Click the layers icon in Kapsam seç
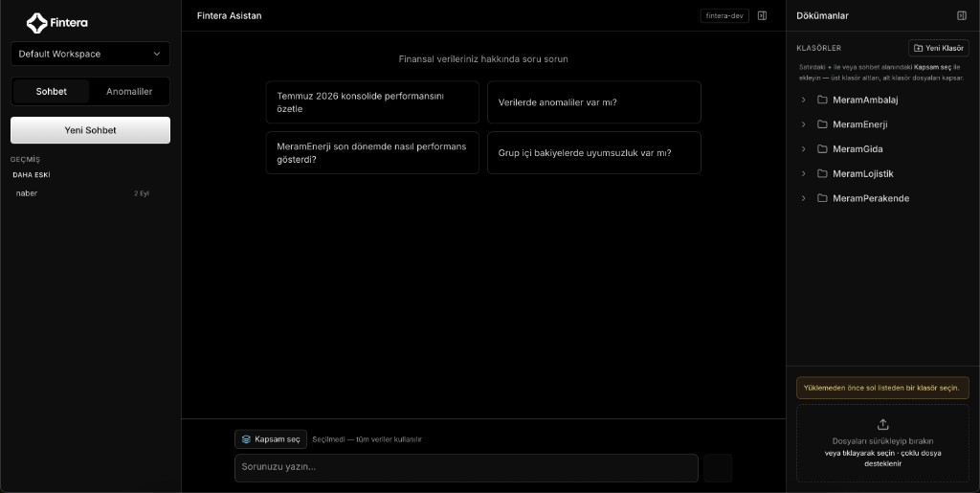The width and height of the screenshot is (980, 493). pyautogui.click(x=246, y=439)
